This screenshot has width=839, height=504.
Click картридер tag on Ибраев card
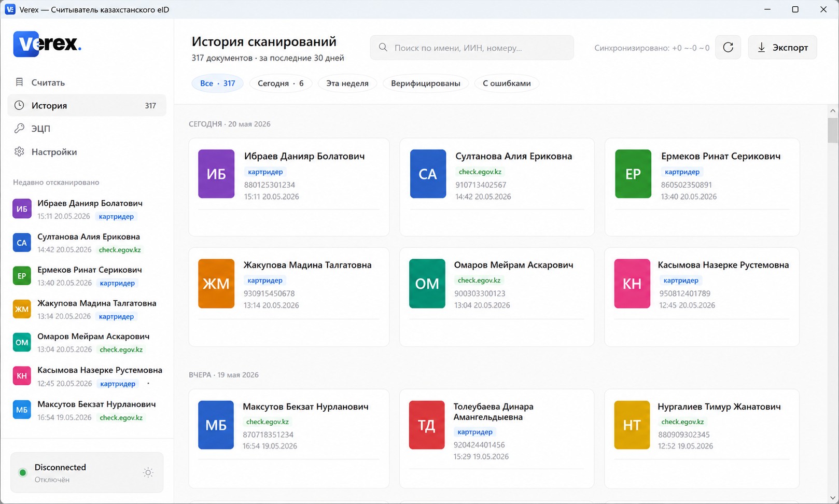coord(265,172)
